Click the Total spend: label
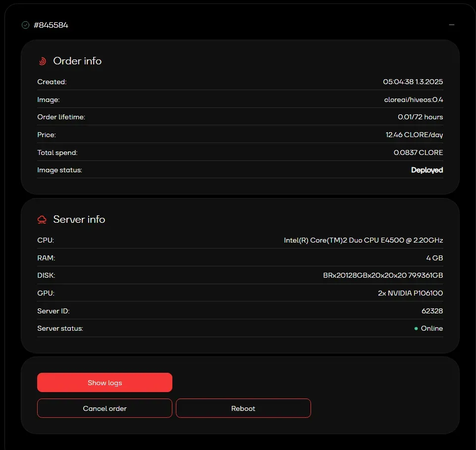The width and height of the screenshot is (476, 450). (57, 152)
